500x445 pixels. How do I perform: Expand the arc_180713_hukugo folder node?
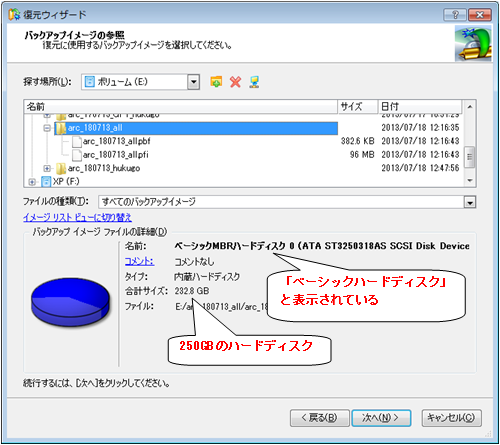[x=47, y=168]
